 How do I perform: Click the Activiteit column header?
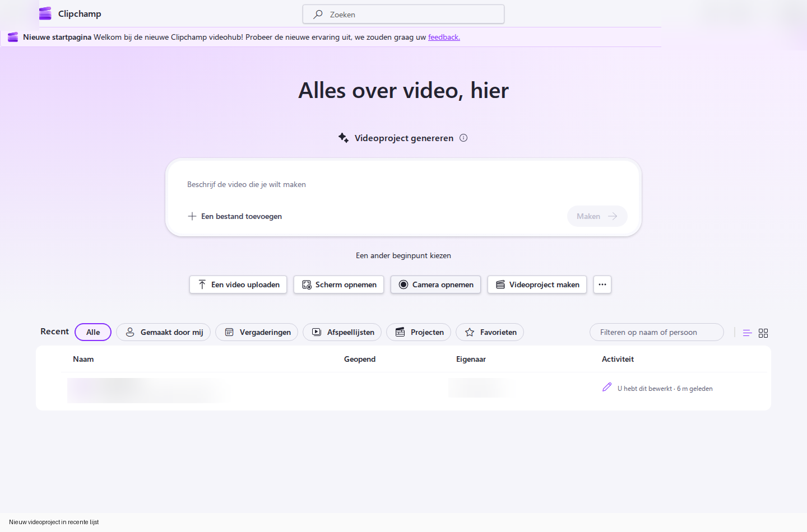618,359
